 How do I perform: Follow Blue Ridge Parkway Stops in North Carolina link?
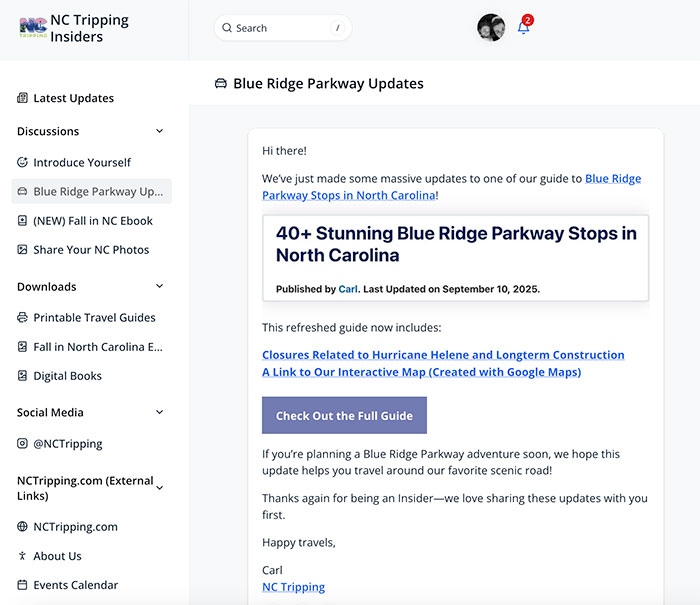[x=349, y=195]
